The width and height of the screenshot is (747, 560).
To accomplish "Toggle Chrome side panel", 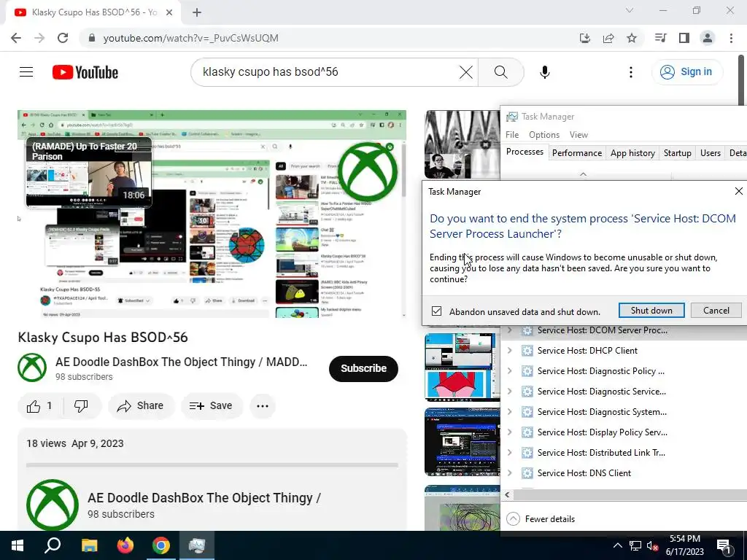I will click(684, 38).
